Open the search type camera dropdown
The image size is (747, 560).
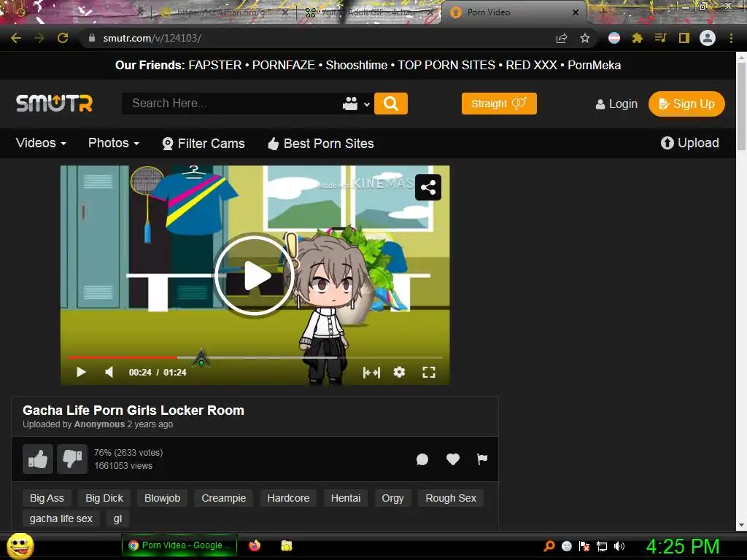pyautogui.click(x=356, y=104)
